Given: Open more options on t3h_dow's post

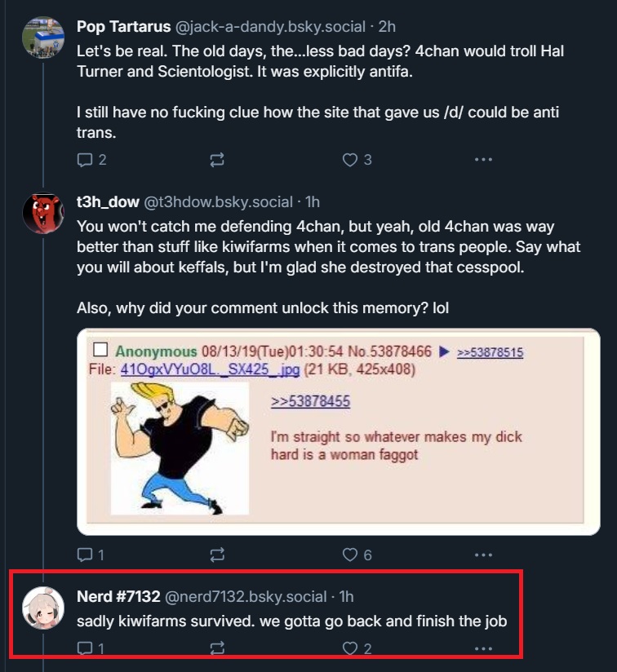Looking at the screenshot, I should tap(483, 555).
